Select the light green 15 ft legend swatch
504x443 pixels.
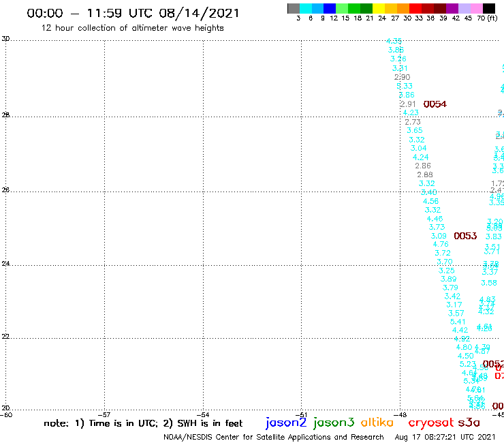(x=342, y=8)
